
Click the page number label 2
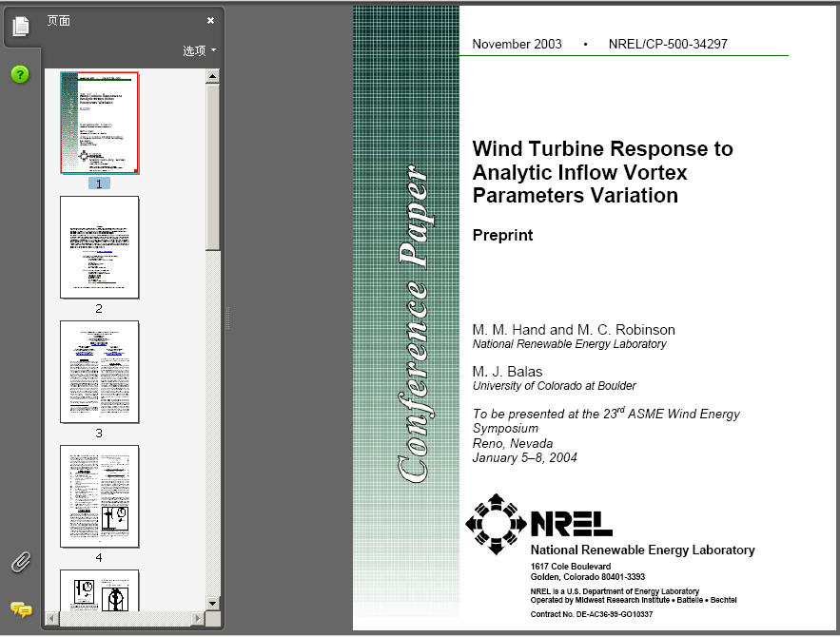tap(99, 308)
